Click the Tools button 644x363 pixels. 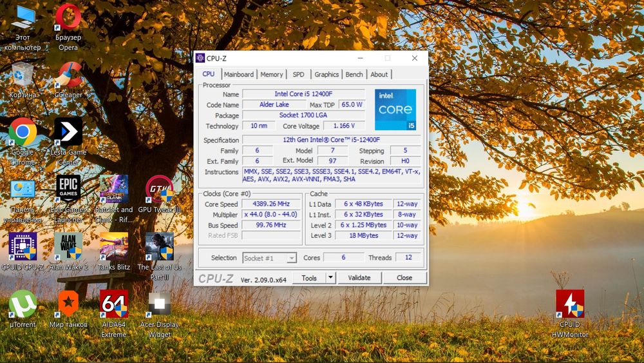pos(309,278)
